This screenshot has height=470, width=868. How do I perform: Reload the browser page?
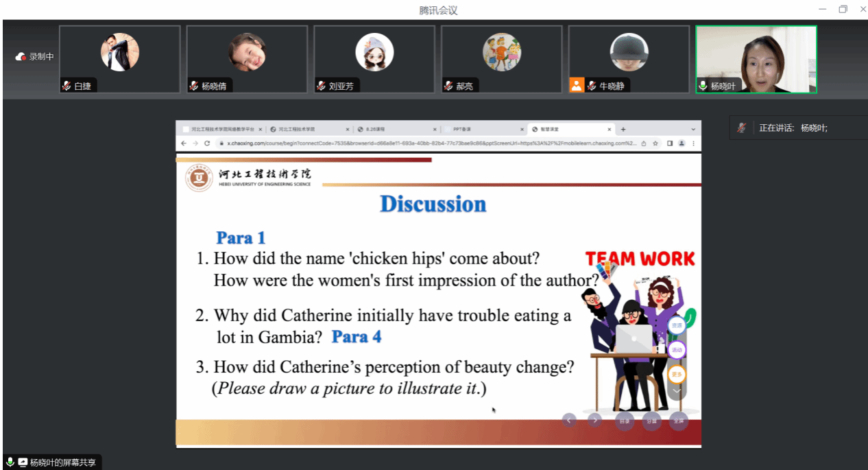pos(207,143)
